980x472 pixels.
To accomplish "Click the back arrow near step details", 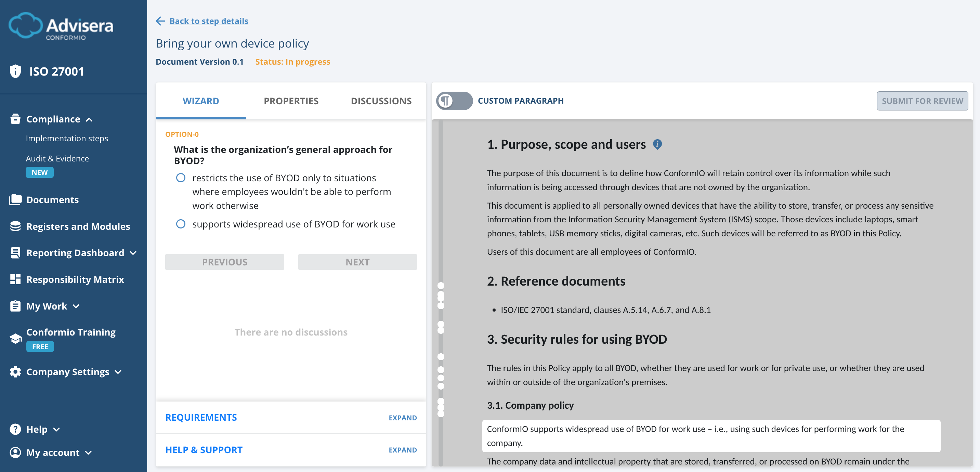I will coord(160,21).
